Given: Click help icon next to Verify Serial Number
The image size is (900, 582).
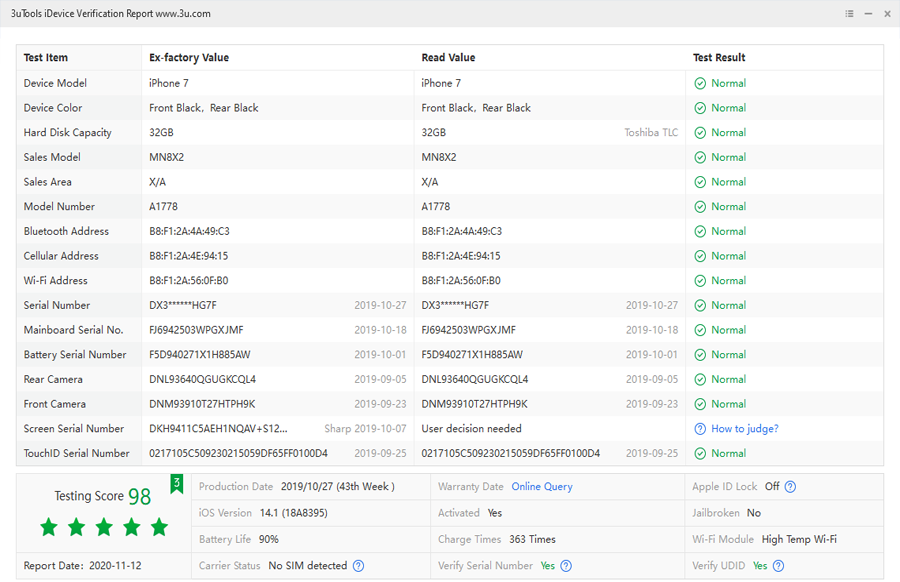Looking at the screenshot, I should point(566,566).
